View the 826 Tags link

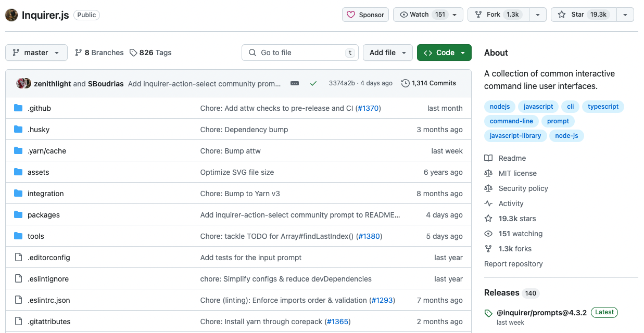[x=150, y=53]
